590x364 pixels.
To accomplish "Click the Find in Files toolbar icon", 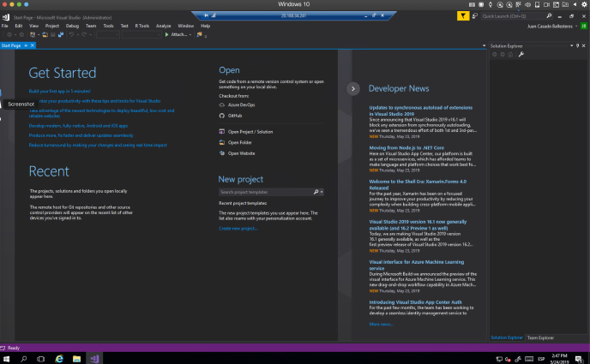I will (199, 34).
